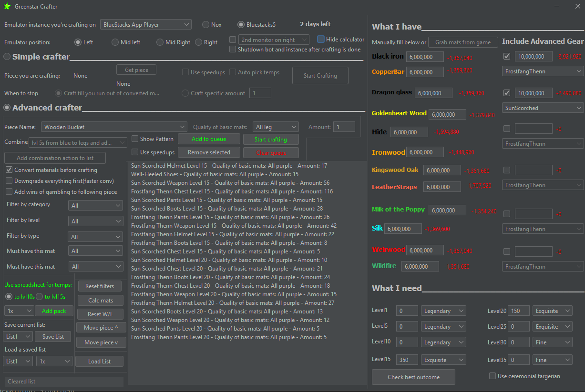This screenshot has height=392, width=585.
Task: Toggle the Show Pattern checkbox
Action: point(135,139)
